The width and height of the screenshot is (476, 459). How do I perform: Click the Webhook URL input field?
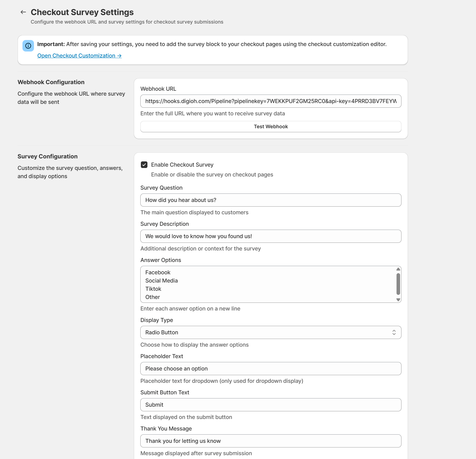270,101
